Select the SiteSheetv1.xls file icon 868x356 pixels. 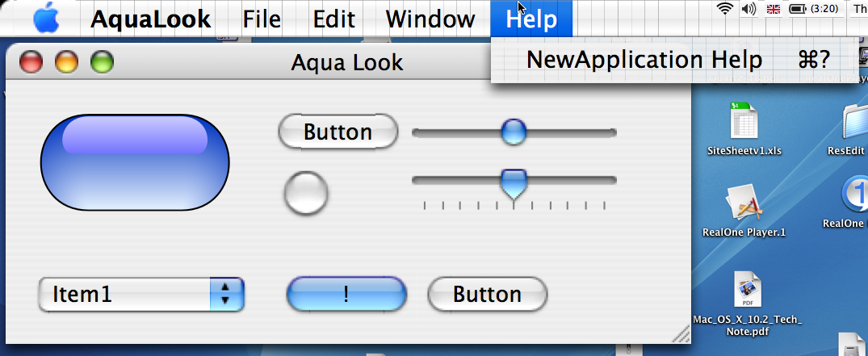point(744,120)
